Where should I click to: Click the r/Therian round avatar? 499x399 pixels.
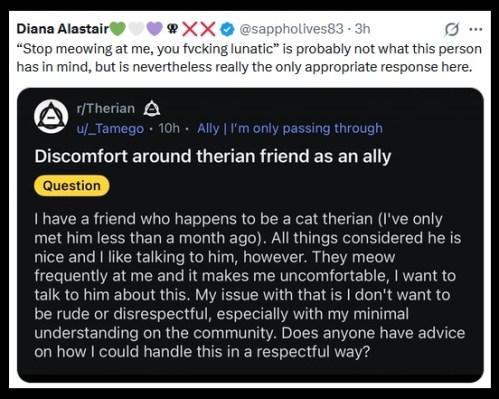point(51,117)
